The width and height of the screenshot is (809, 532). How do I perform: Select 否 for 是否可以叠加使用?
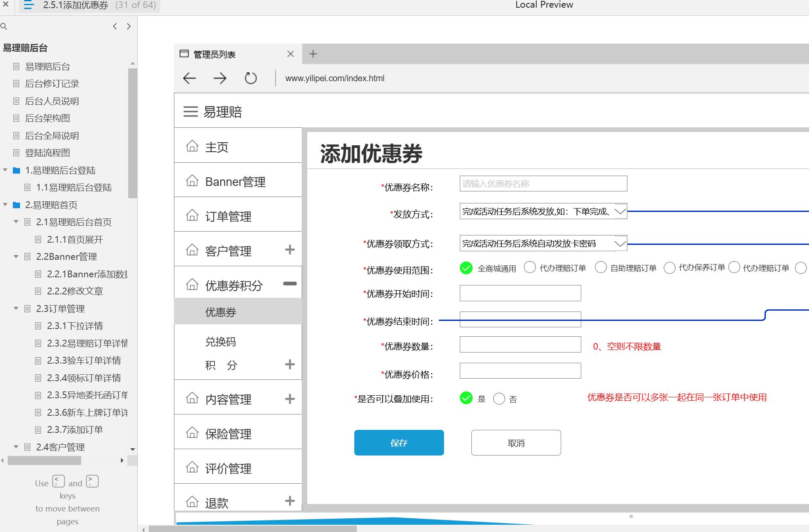499,399
